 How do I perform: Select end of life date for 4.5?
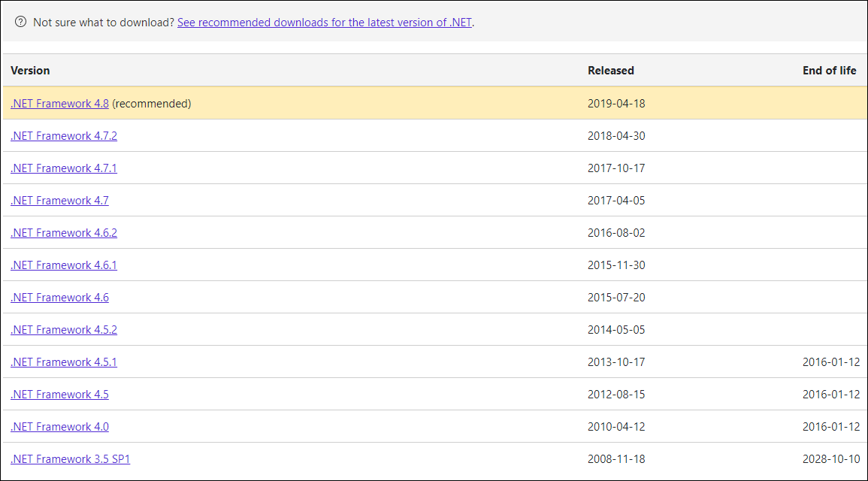tap(831, 395)
